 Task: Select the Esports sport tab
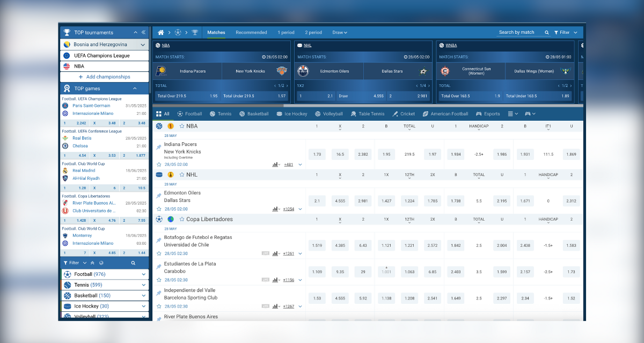(488, 114)
